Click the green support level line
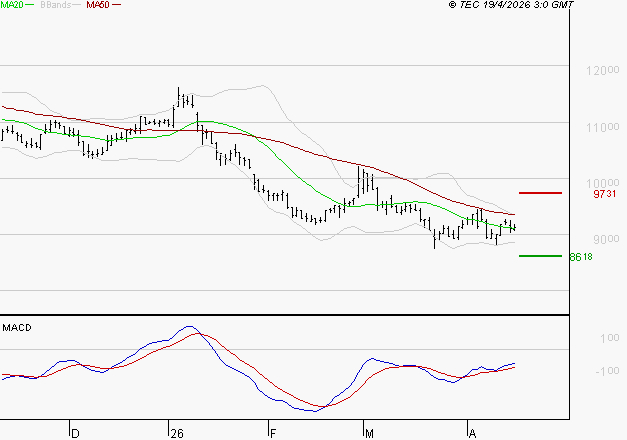 tap(540, 256)
